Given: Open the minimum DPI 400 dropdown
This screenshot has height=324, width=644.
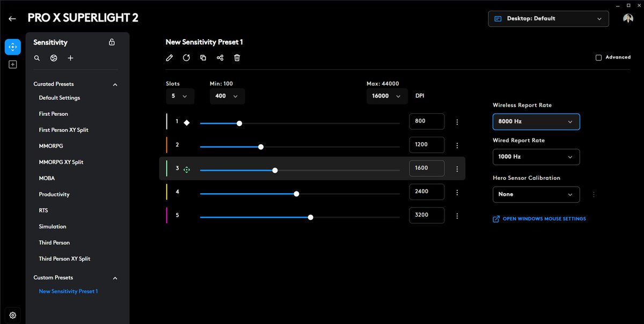Looking at the screenshot, I should pos(228,96).
